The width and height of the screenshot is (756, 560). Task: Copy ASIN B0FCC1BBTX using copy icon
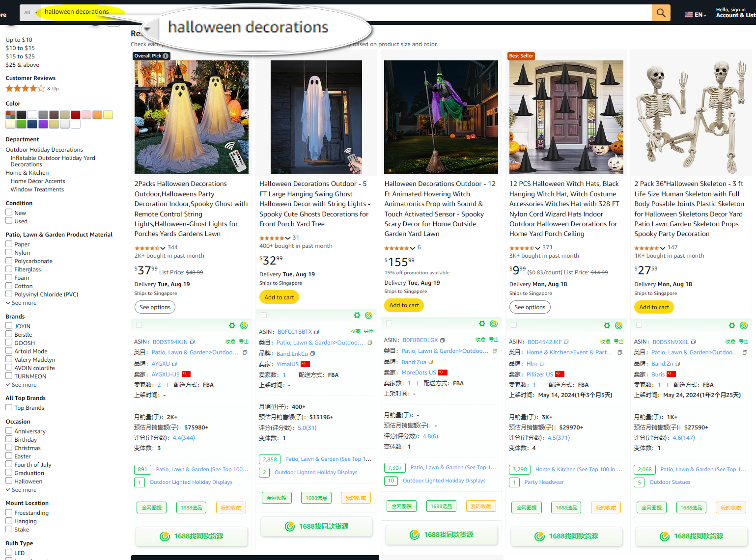316,332
